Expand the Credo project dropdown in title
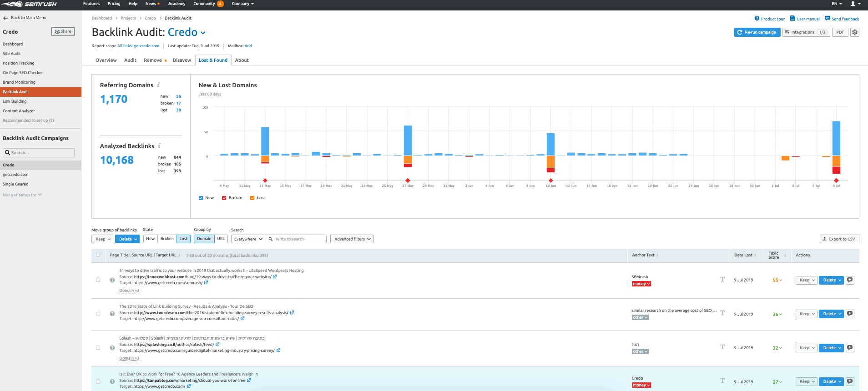 [203, 33]
